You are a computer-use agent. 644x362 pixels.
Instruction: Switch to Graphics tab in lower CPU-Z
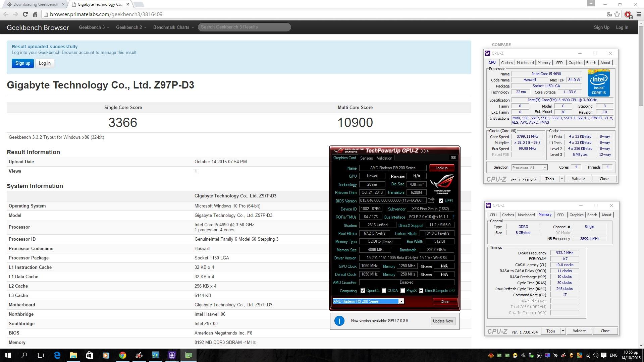[576, 215]
